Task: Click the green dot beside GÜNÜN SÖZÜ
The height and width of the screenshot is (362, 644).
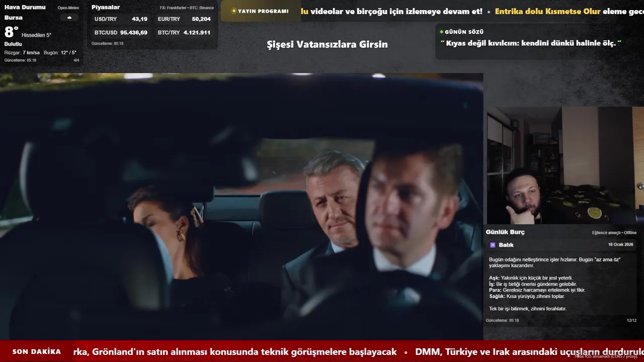Action: point(441,32)
